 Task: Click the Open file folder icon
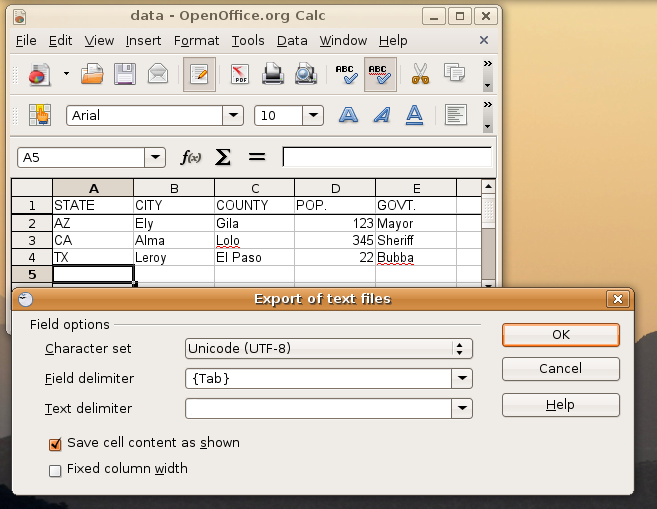coord(92,74)
